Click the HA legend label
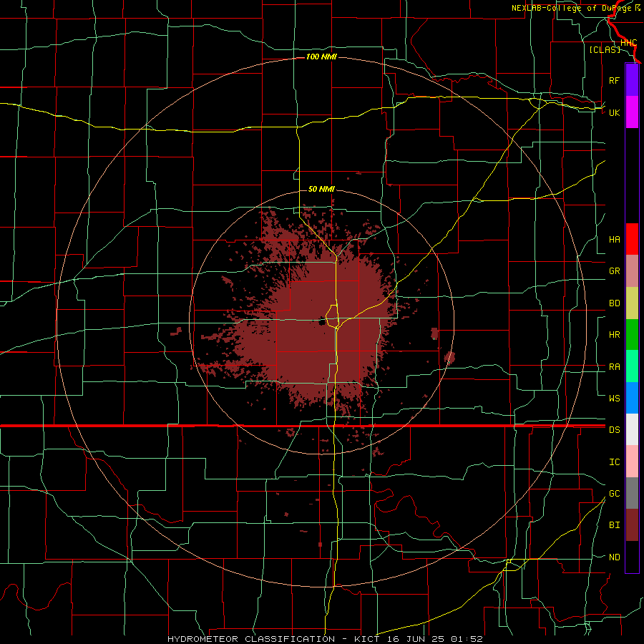The width and height of the screenshot is (644, 644). 615,240
